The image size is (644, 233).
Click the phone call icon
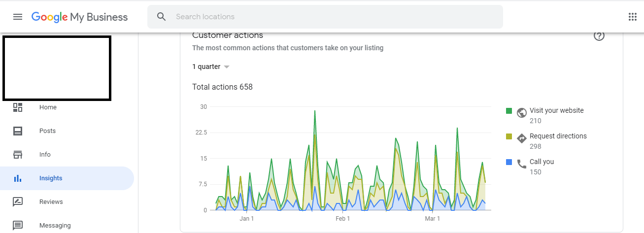click(x=522, y=164)
